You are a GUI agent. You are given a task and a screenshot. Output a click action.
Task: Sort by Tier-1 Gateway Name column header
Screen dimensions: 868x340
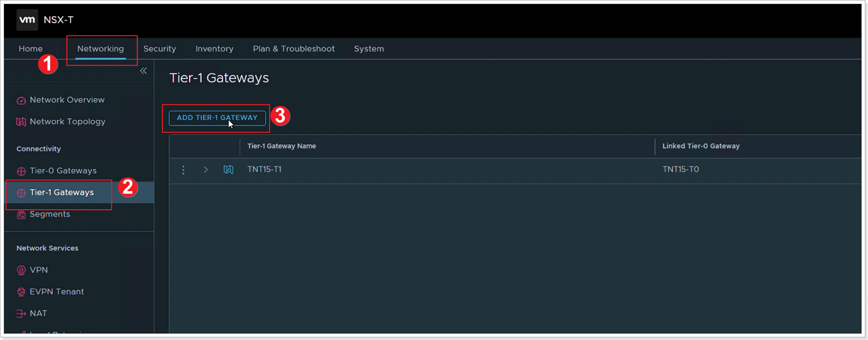coord(282,146)
